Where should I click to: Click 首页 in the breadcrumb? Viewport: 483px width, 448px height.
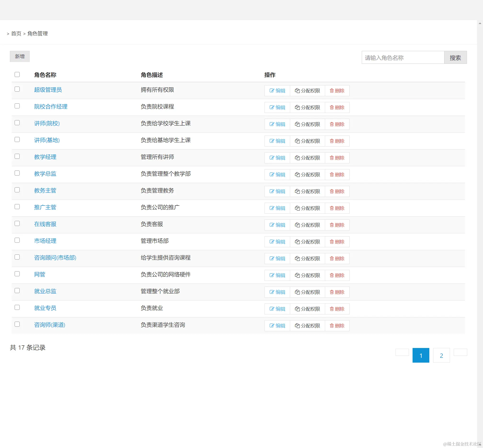[x=16, y=33]
